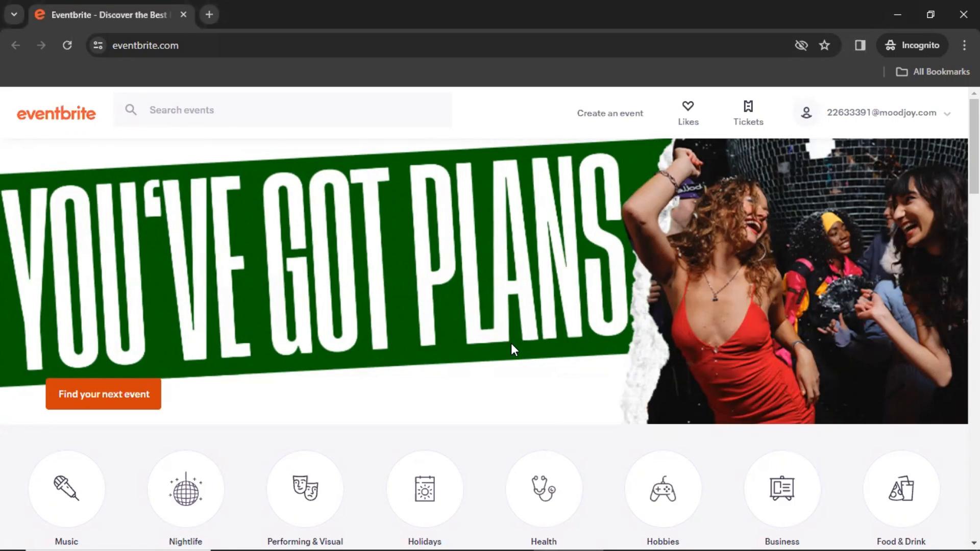Image resolution: width=980 pixels, height=551 pixels.
Task: Select the Holidays category icon
Action: pos(424,488)
